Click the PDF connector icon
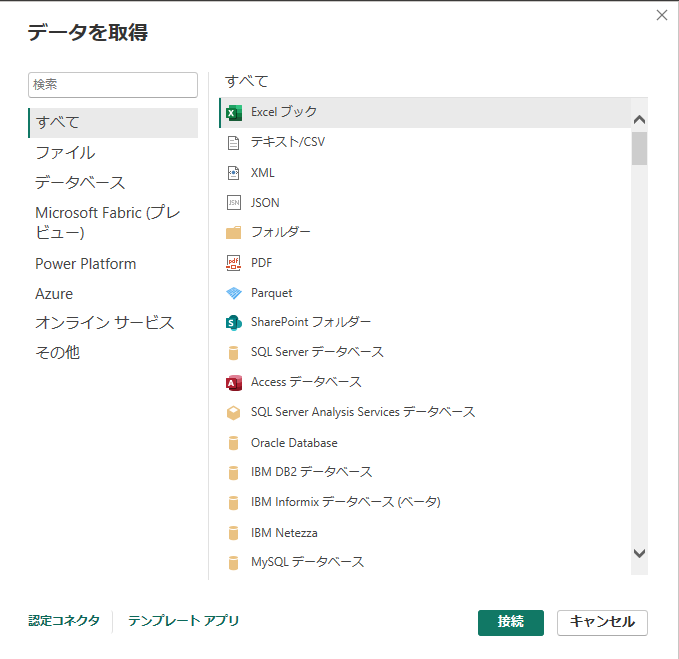Viewport: 679px width, 659px height. tap(233, 263)
